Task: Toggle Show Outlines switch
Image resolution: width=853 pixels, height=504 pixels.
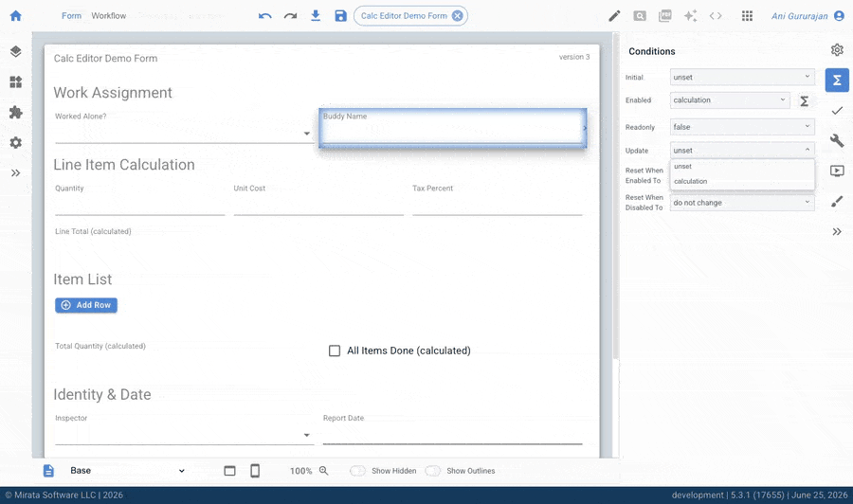Action: 432,471
